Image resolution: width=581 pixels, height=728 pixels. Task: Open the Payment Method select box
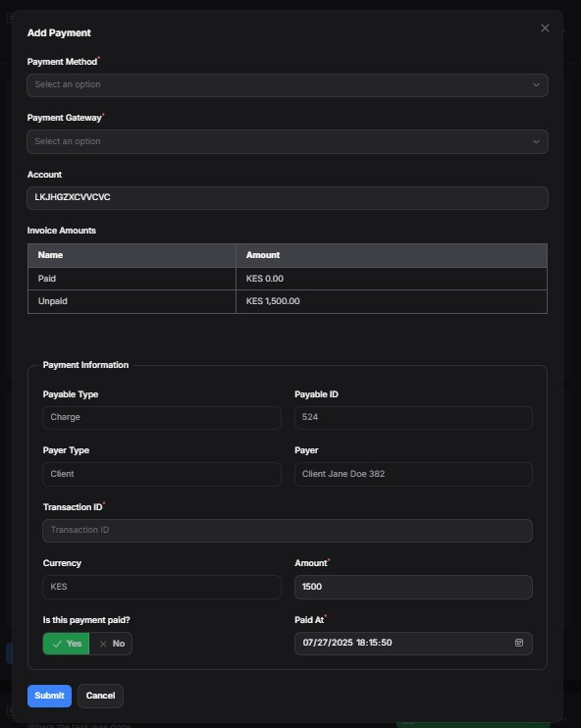pos(288,85)
